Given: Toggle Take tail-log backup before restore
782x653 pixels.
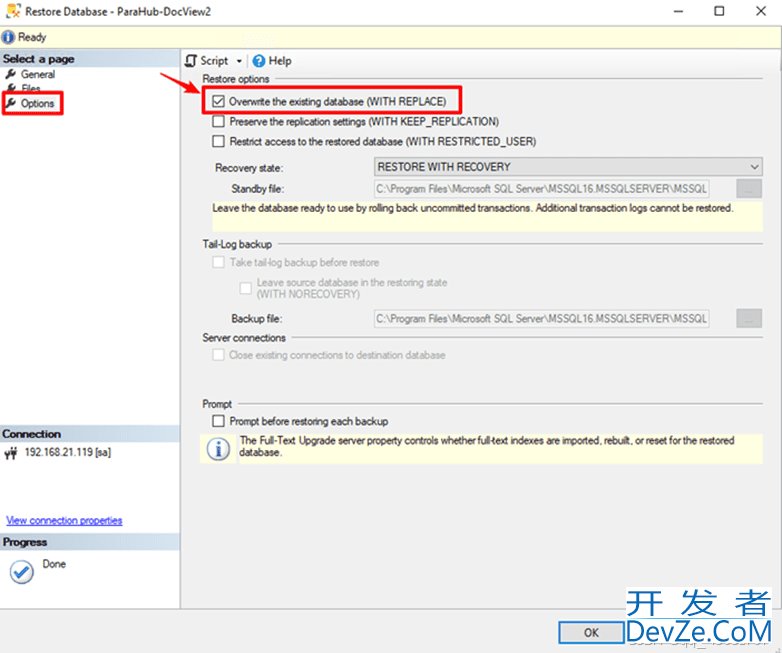Looking at the screenshot, I should (x=218, y=262).
